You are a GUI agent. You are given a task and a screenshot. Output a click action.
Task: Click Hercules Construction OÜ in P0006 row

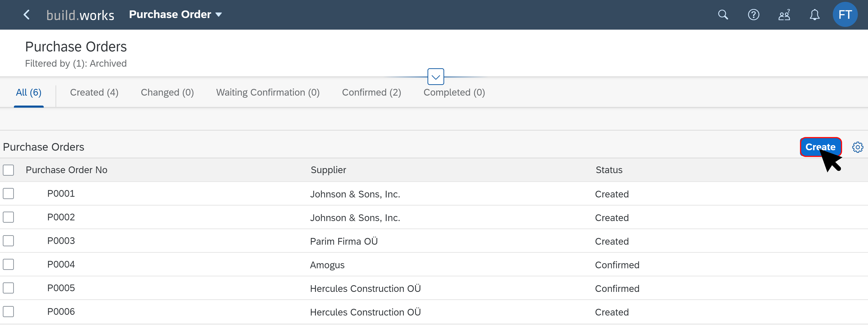[x=365, y=312]
